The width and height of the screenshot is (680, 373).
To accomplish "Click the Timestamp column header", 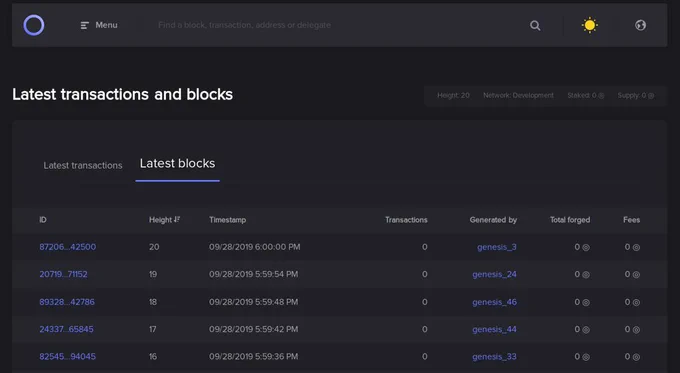I will [x=227, y=220].
